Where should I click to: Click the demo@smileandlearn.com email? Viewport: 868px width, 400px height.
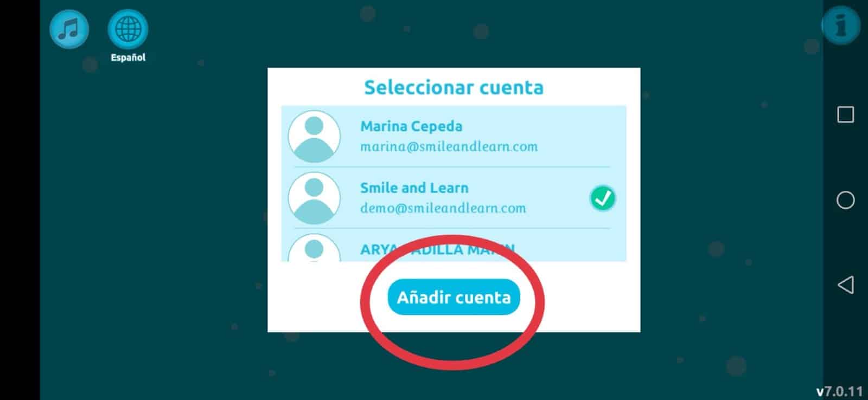pos(443,208)
